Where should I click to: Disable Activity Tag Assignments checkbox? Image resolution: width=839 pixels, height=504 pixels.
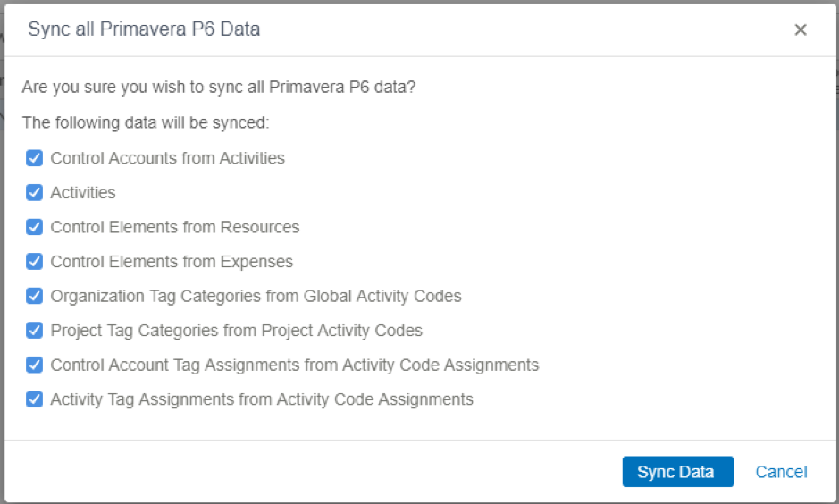coord(34,399)
